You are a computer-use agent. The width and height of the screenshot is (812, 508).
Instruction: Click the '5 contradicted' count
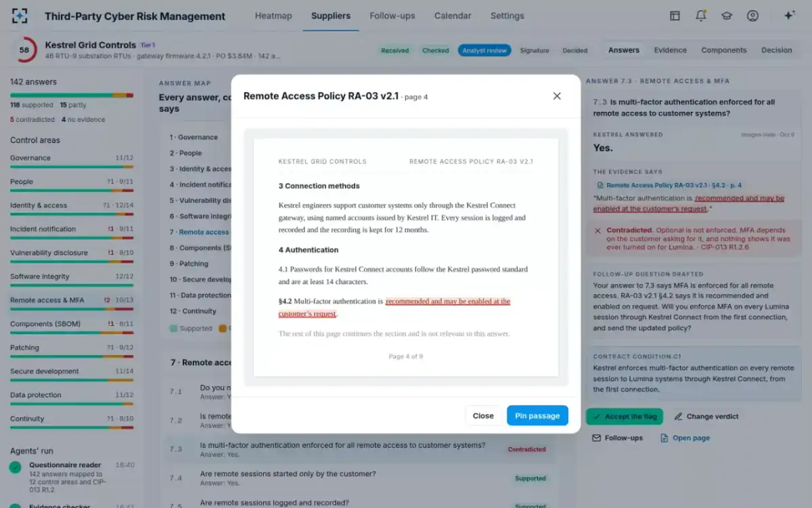[32, 119]
